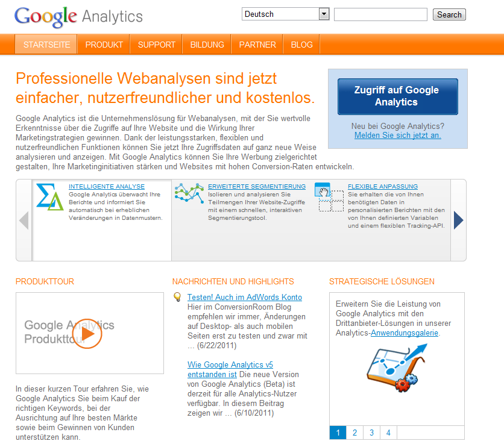Open the STARTSEITE tab
Image resolution: width=504 pixels, height=447 pixels.
click(x=46, y=45)
